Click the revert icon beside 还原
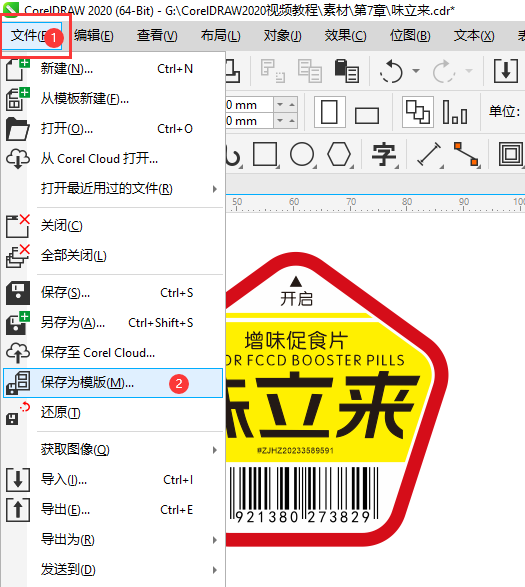The image size is (525, 587). [18, 413]
